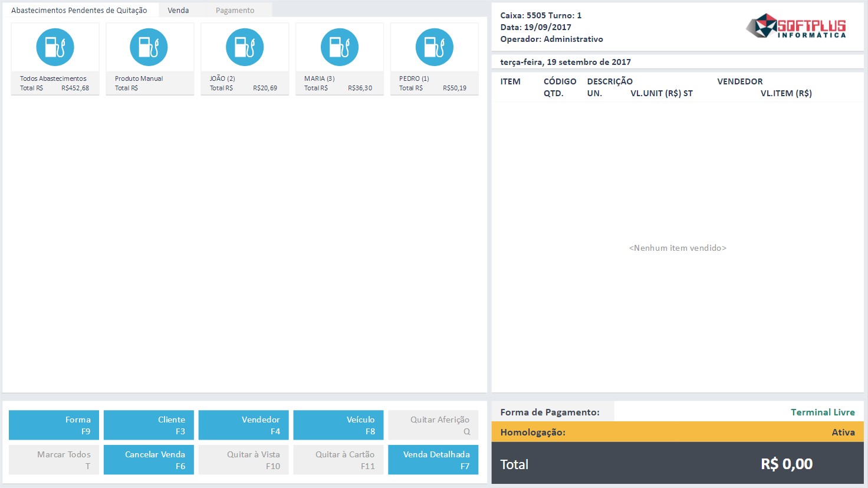This screenshot has height=488, width=868.
Task: Open the Cliente F3 button
Action: 149,425
